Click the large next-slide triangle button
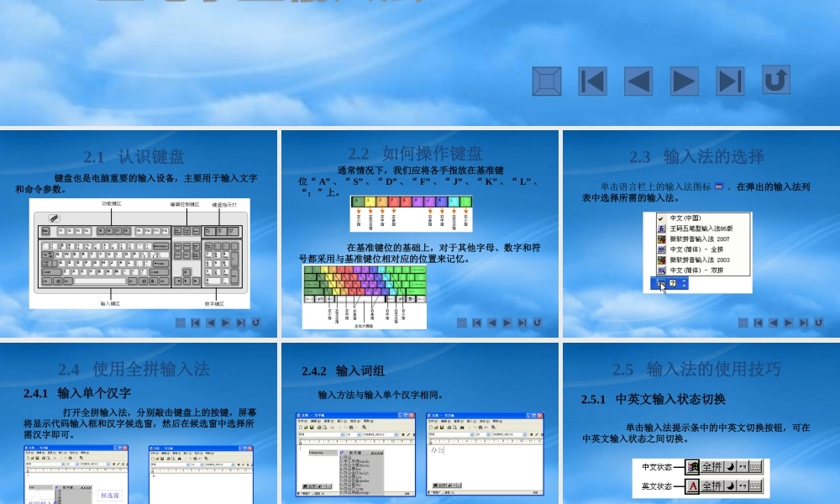Image resolution: width=840 pixels, height=504 pixels. point(684,81)
